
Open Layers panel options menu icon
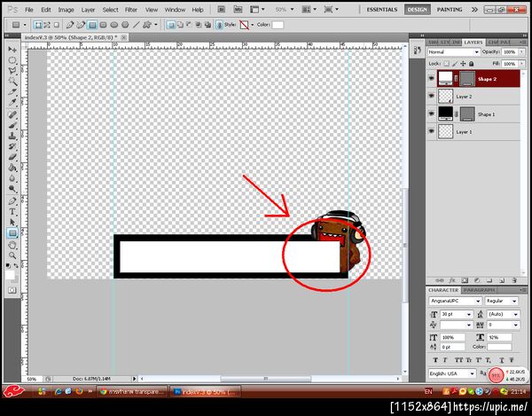tap(522, 42)
